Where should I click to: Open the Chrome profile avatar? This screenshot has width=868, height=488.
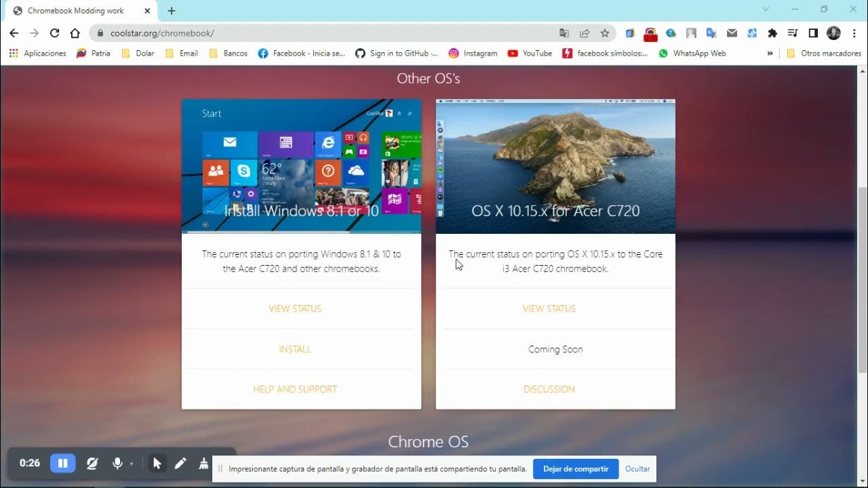pyautogui.click(x=834, y=33)
